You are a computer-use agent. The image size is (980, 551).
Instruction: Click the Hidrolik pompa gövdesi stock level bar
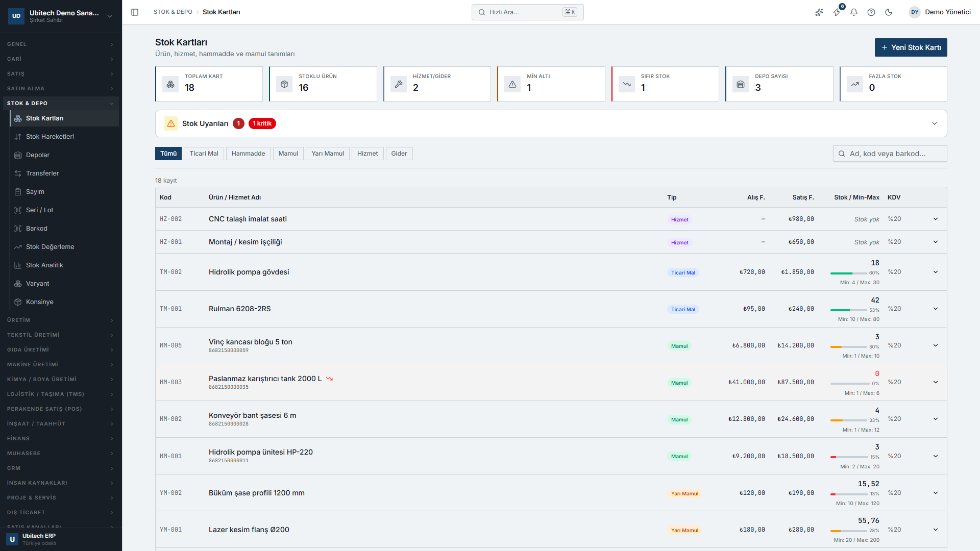click(848, 273)
